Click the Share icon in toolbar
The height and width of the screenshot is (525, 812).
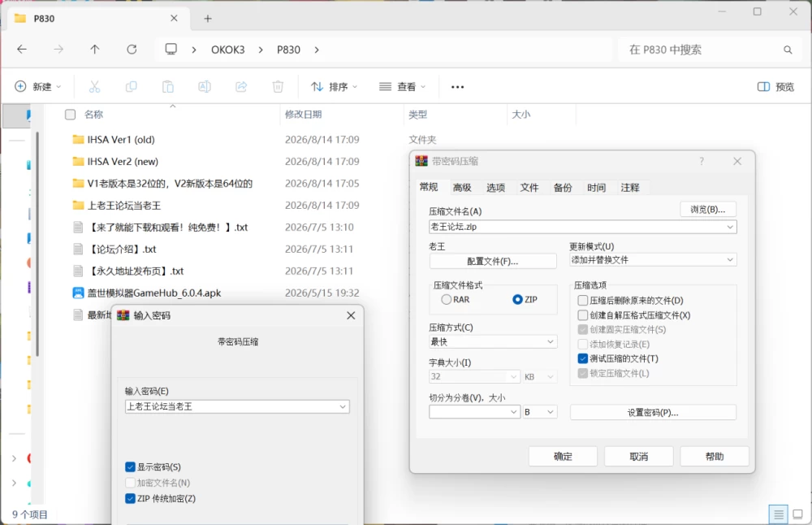tap(241, 86)
